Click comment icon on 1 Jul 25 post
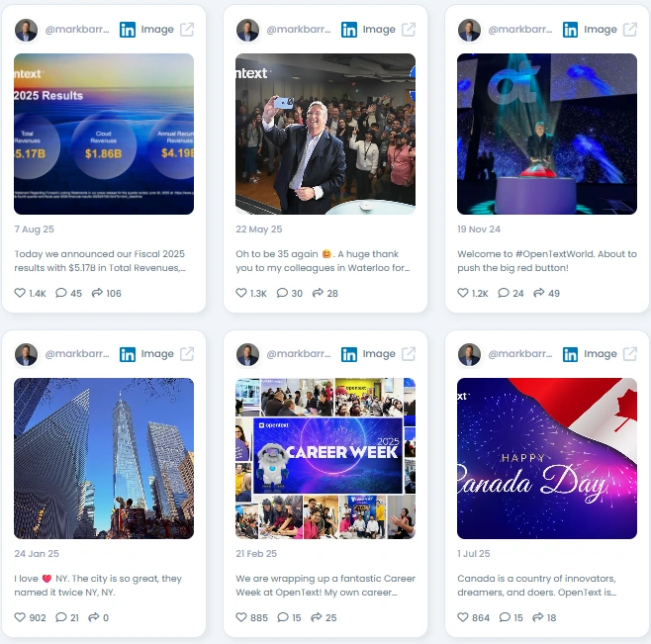This screenshot has width=651, height=644. pos(505,617)
